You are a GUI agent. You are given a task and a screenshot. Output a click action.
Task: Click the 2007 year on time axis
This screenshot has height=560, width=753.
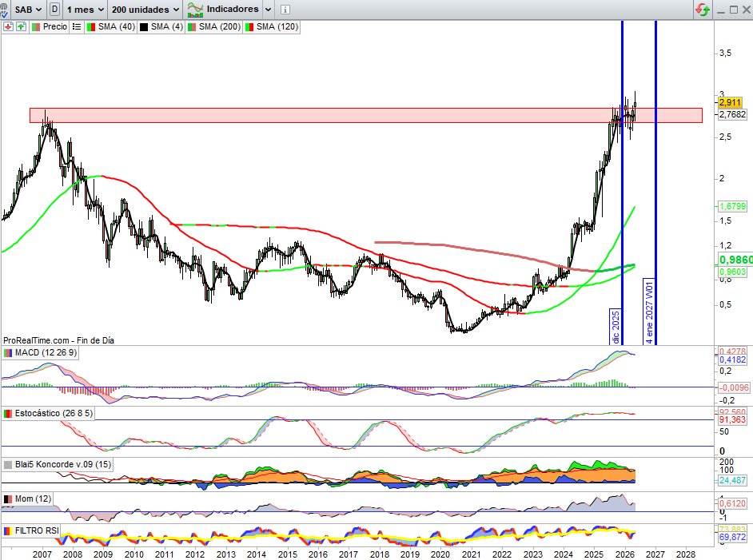tap(42, 554)
